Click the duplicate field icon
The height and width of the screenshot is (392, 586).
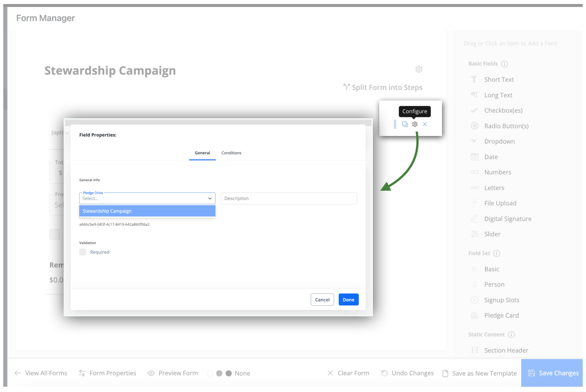tap(405, 124)
